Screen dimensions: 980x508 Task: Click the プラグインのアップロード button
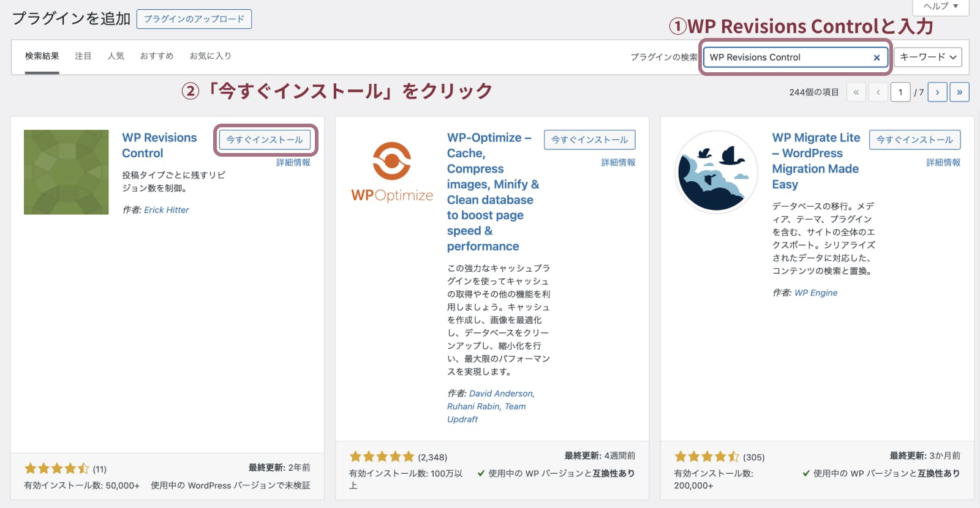[x=194, y=19]
